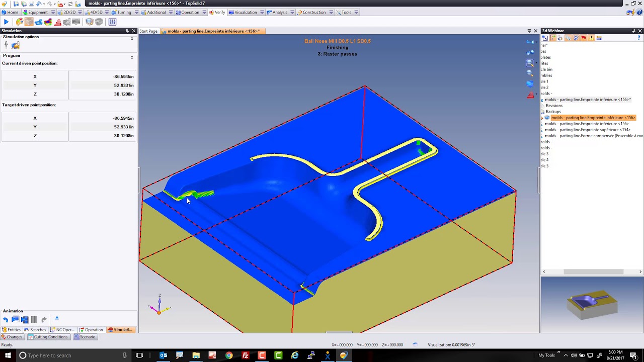Viewport: 644px width, 362px height.
Task: Click the horizontal scrollbar in the 3d Webinar panel
Action: click(x=594, y=271)
